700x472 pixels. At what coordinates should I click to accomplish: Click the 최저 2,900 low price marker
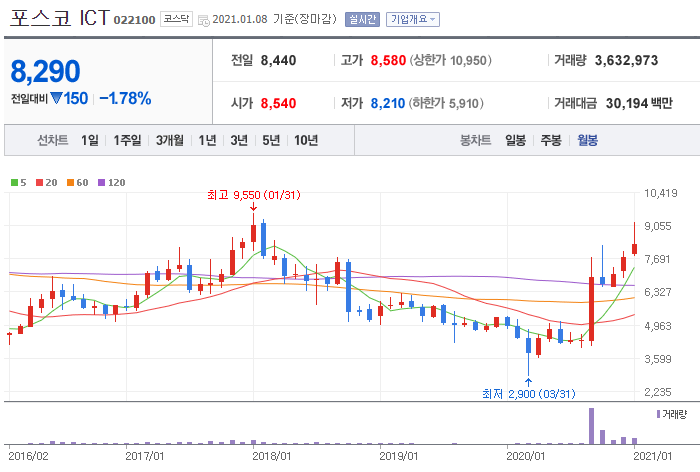click(x=529, y=393)
